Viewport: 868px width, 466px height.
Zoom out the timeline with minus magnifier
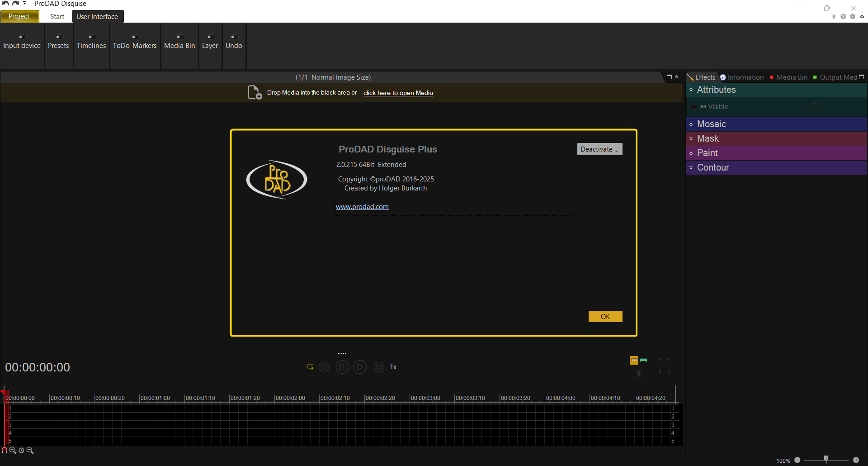click(30, 450)
